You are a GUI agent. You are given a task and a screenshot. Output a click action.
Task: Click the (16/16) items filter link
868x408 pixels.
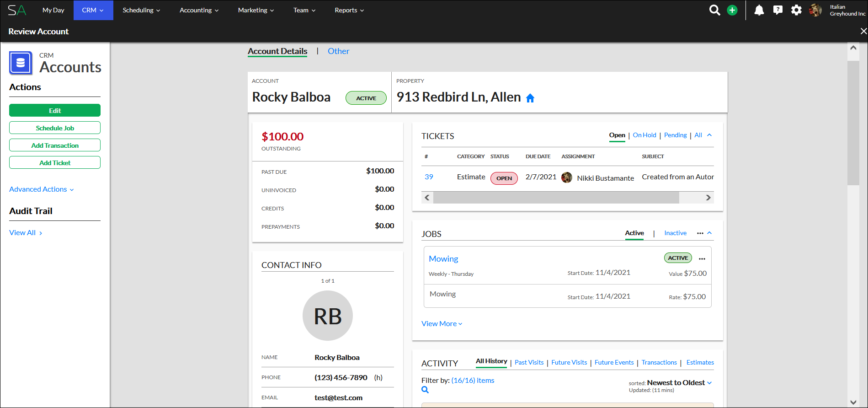473,381
